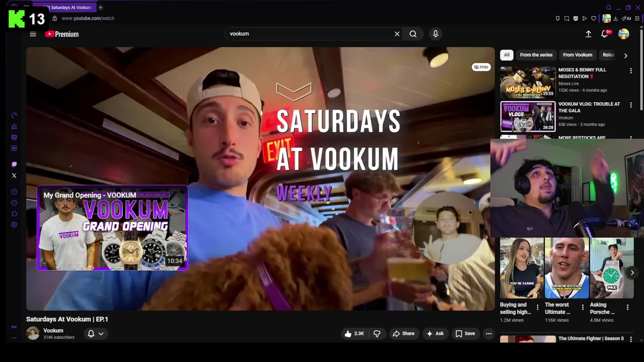
Task: Open GX Control speedometer in sidebar
Action: pyautogui.click(x=14, y=116)
